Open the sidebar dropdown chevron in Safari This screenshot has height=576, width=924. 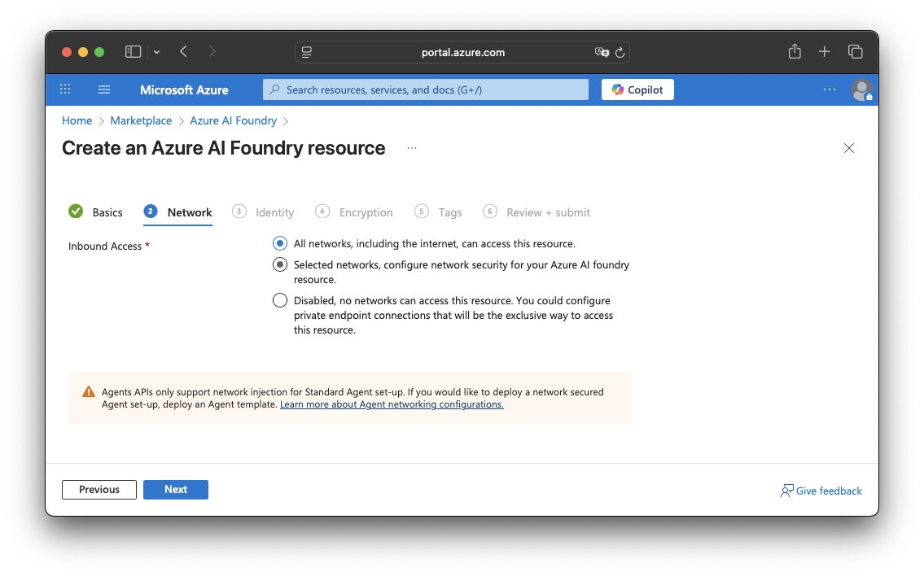click(x=157, y=52)
